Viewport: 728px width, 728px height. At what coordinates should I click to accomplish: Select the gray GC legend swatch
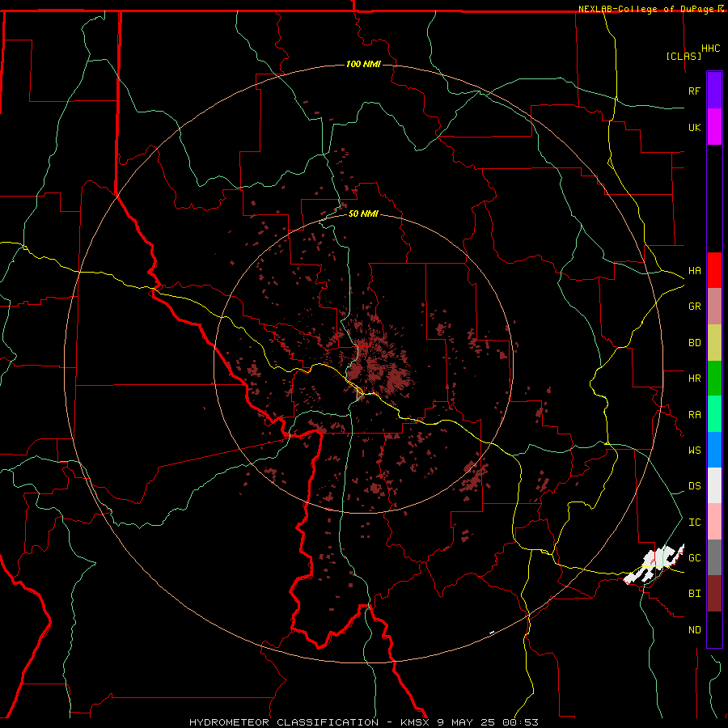714,557
